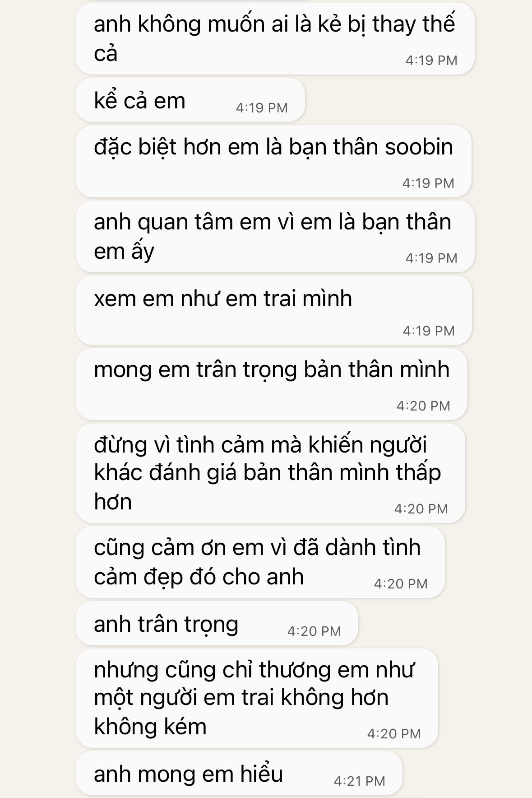Screen dimensions: 532x798
Task: Tap the 'nhưng cũng chỉ thương em như' message
Action: coord(257,698)
